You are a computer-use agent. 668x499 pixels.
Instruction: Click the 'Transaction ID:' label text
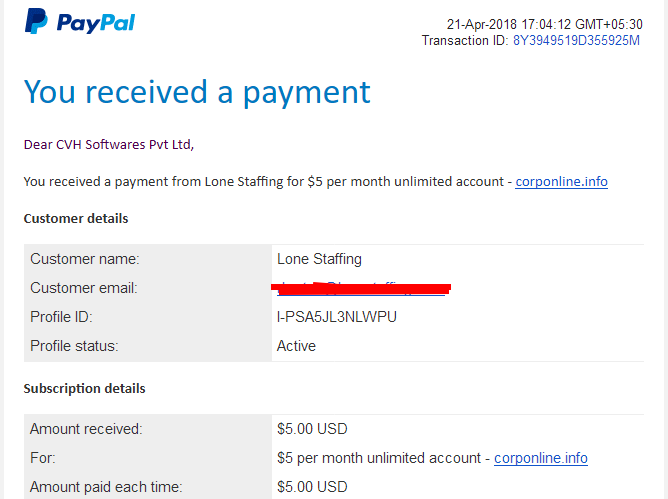point(465,40)
